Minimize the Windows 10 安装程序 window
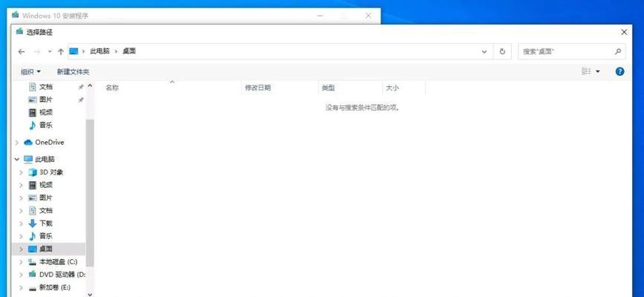The image size is (644, 297). (x=320, y=16)
